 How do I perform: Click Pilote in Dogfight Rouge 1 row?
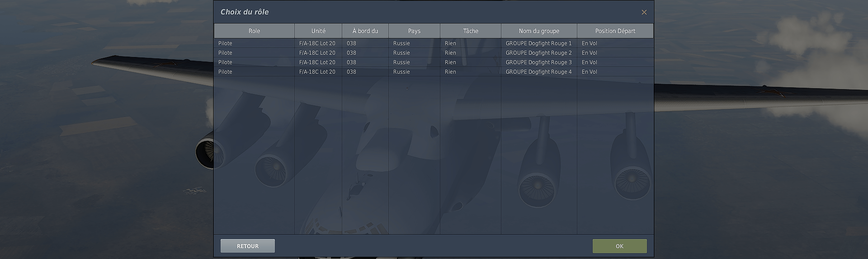(225, 43)
